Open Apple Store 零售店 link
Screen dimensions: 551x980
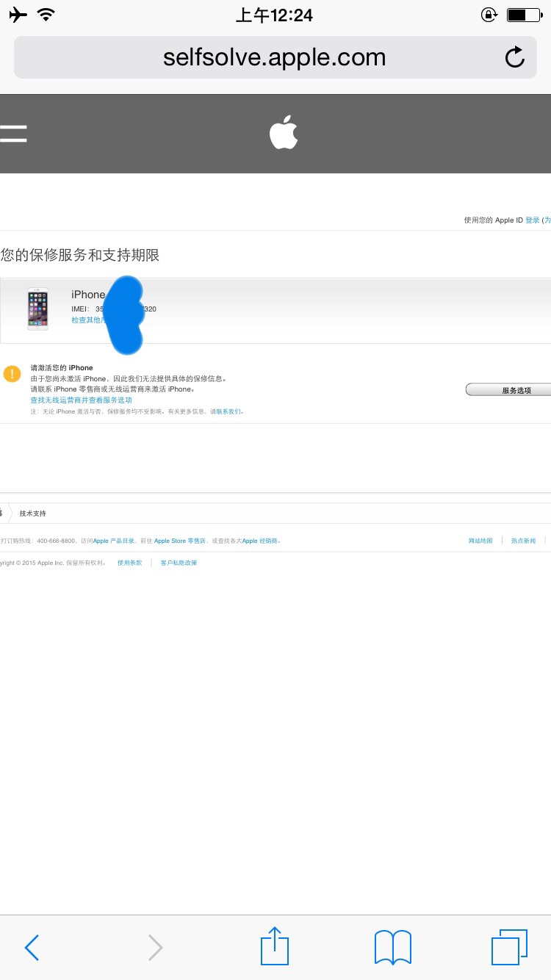180,541
